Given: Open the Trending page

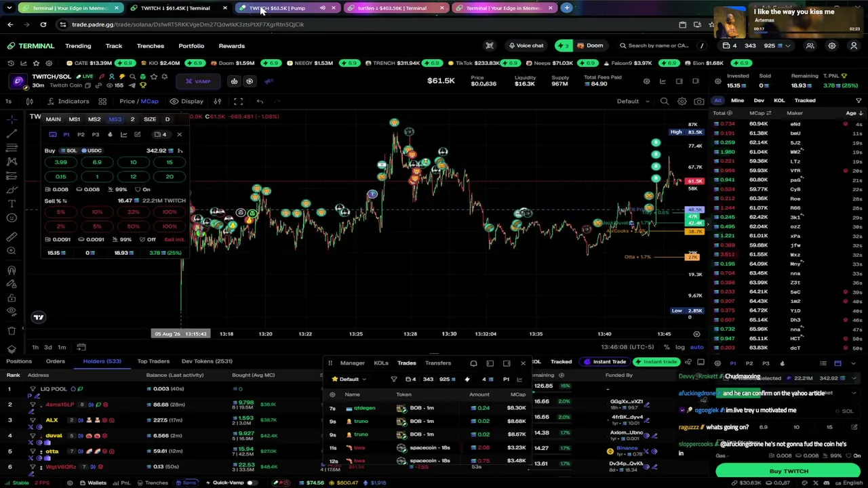Looking at the screenshot, I should pos(78,46).
